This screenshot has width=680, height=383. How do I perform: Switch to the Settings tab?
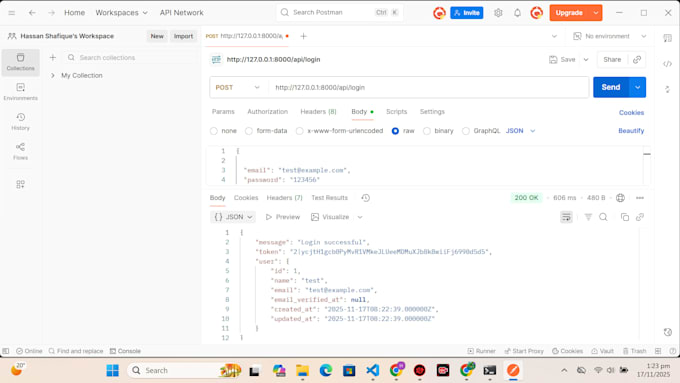[432, 111]
